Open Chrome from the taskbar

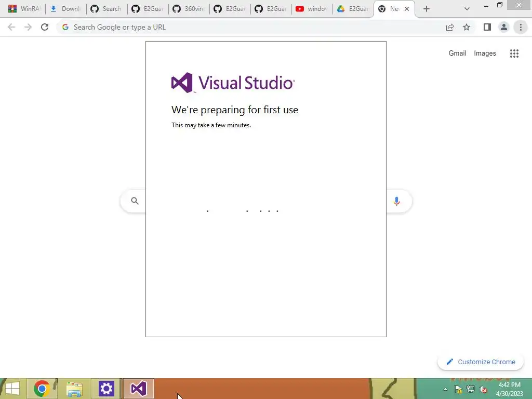click(42, 389)
